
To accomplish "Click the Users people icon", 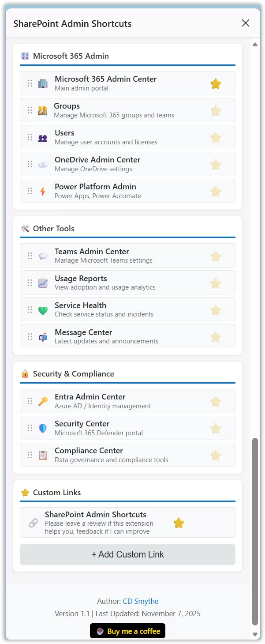I will (x=42, y=137).
